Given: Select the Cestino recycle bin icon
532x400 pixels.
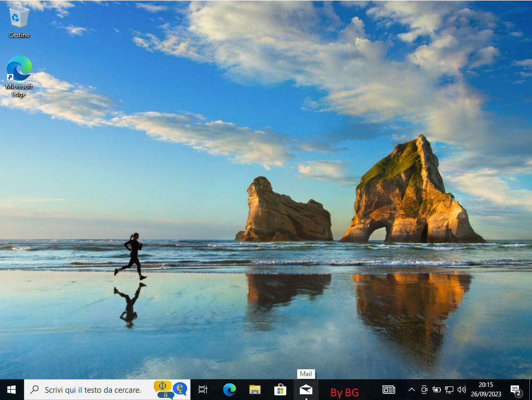Looking at the screenshot, I should [x=19, y=21].
